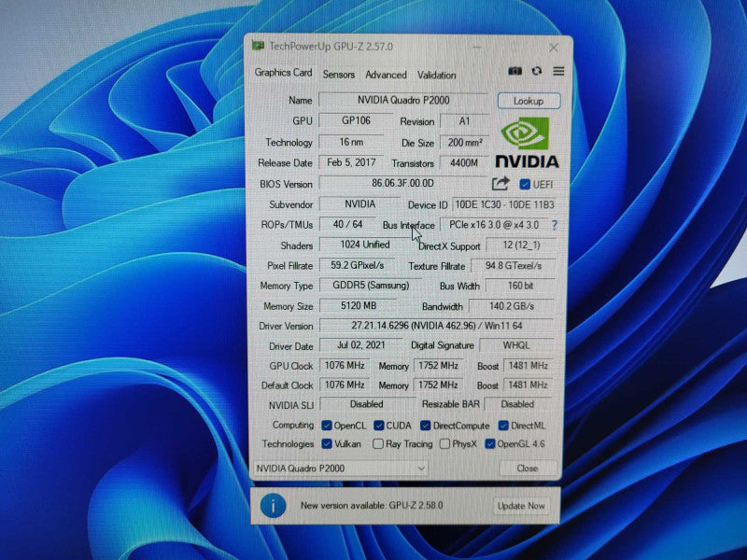Click the Bandwidth value 140.2 GB/s

click(512, 306)
